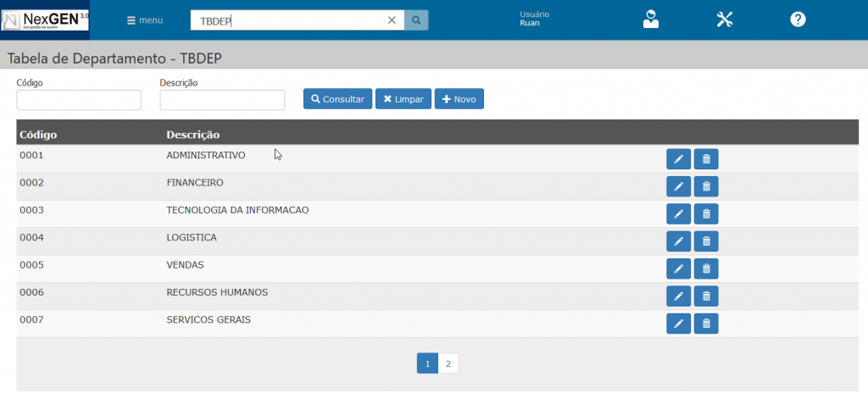Select page 1 in pagination
The height and width of the screenshot is (404, 868).
427,363
